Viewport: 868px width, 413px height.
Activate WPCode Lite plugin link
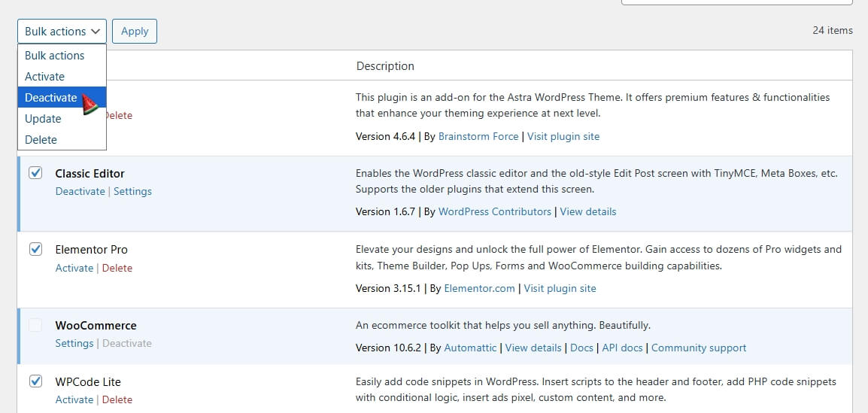tap(74, 399)
